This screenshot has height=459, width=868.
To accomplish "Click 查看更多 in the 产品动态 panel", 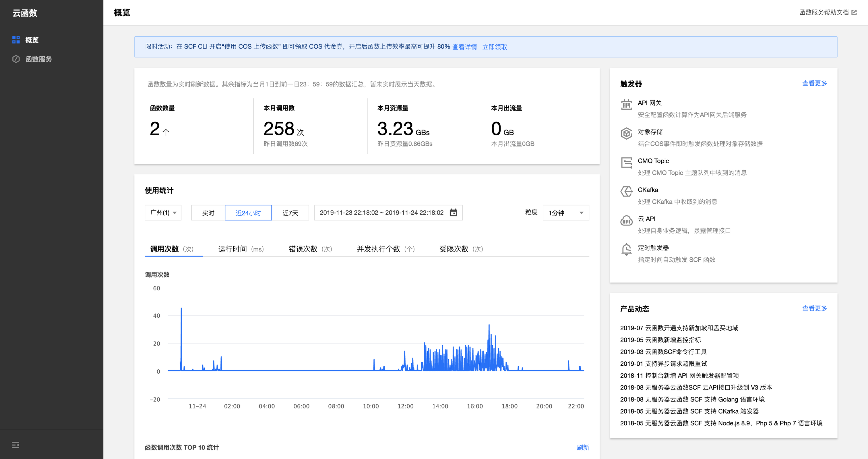I will [814, 308].
